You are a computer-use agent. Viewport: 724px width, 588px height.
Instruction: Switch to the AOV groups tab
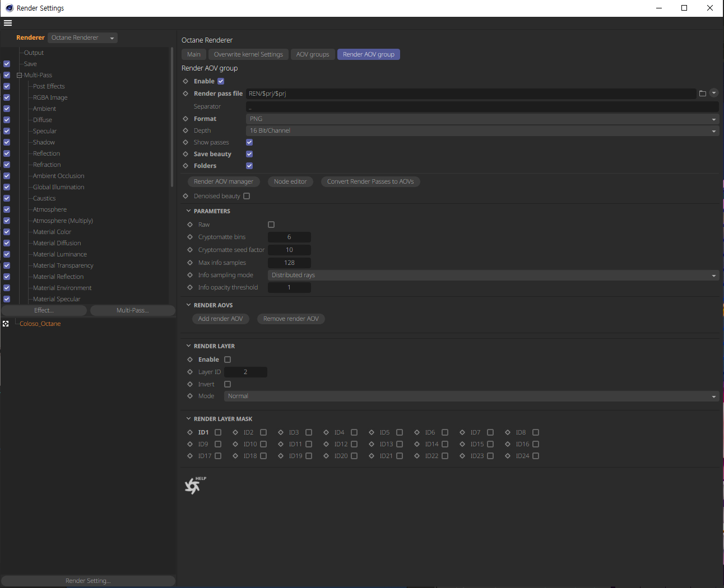tap(313, 54)
